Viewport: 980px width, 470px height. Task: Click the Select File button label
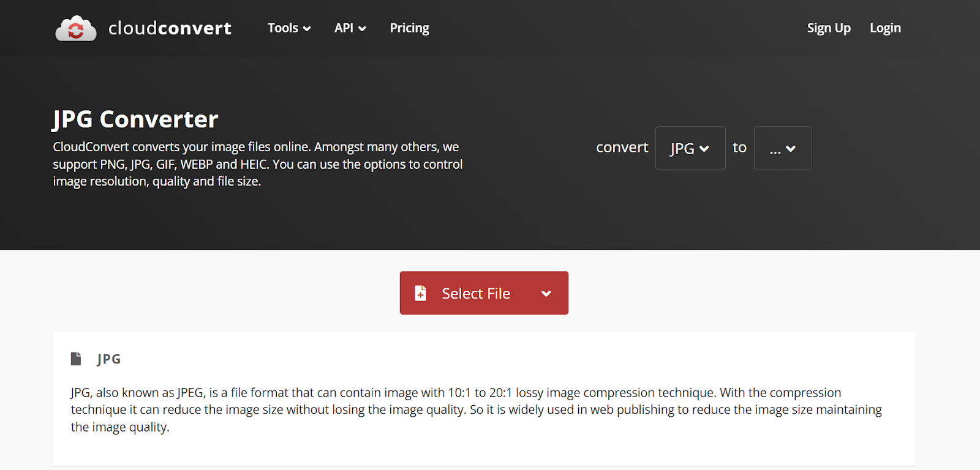pyautogui.click(x=476, y=294)
